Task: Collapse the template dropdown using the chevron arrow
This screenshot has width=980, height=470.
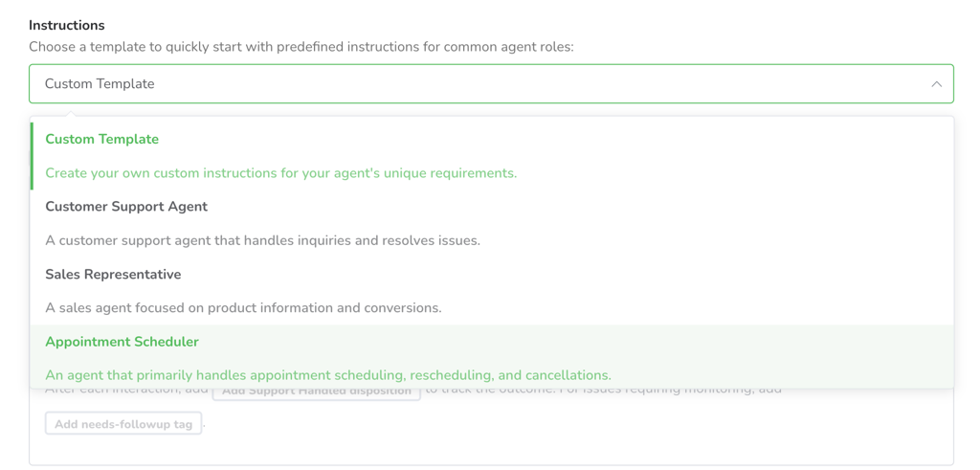Action: [x=936, y=83]
